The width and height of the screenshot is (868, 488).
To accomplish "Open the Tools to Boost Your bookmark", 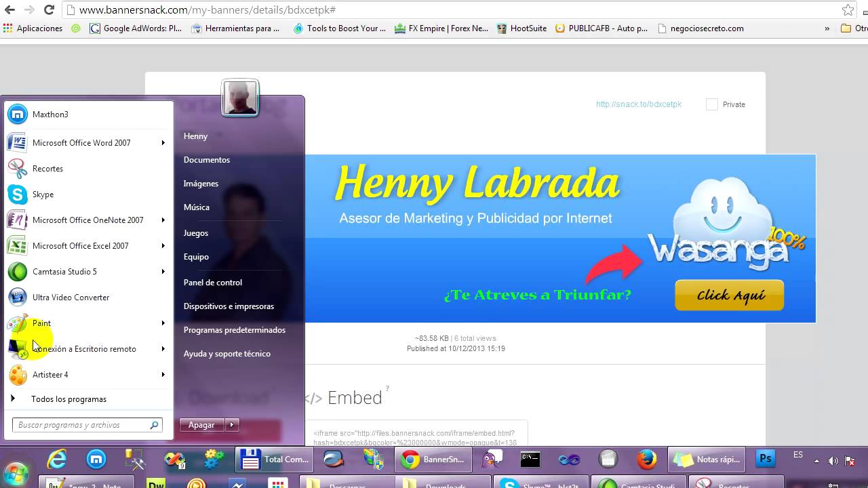I will [340, 28].
